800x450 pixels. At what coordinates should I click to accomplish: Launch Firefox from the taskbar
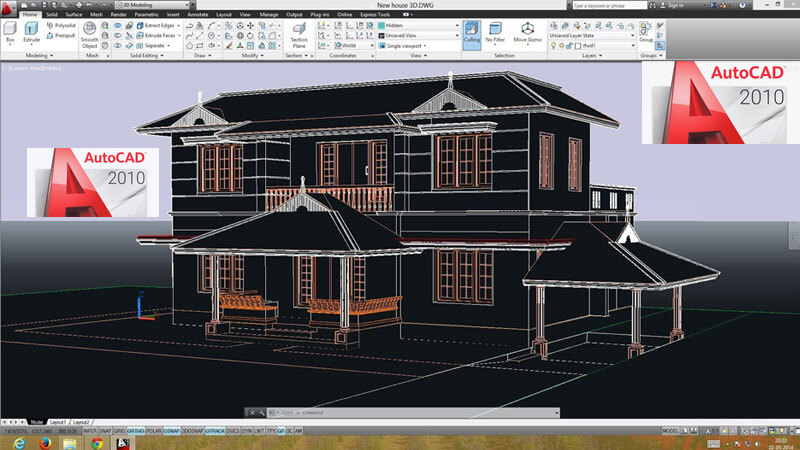pos(45,443)
